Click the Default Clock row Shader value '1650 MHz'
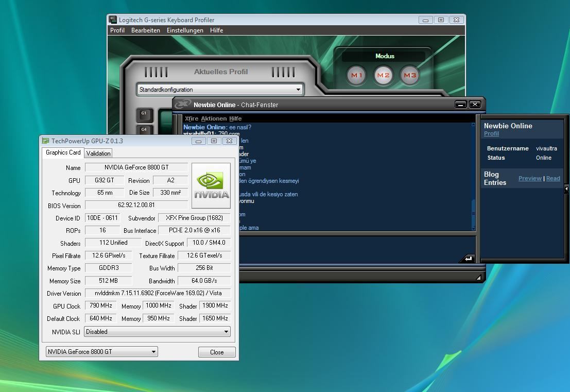570x392 pixels. coord(215,318)
